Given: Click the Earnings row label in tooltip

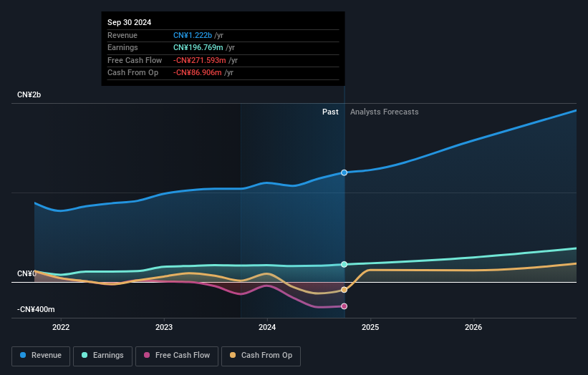Looking at the screenshot, I should point(122,47).
